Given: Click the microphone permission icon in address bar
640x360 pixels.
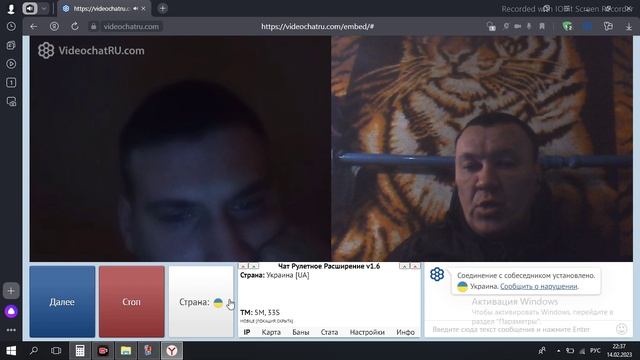Looking at the screenshot, I should pyautogui.click(x=529, y=26).
